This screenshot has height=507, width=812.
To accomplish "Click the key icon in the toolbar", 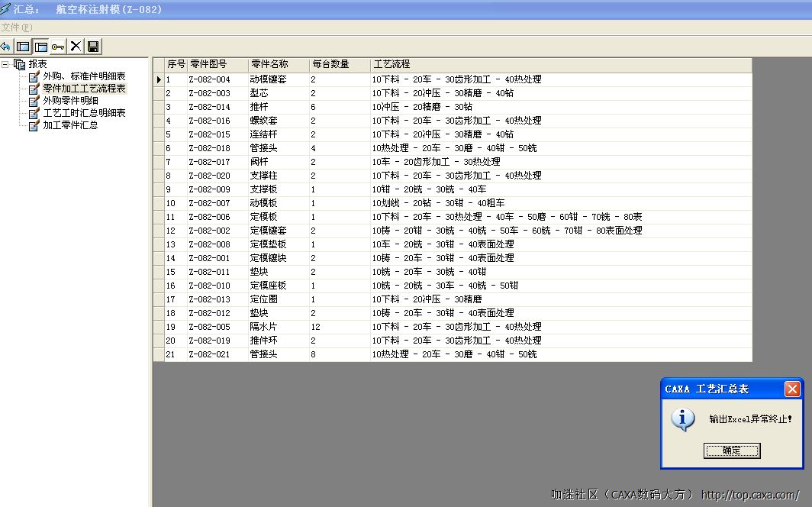I will [57, 46].
